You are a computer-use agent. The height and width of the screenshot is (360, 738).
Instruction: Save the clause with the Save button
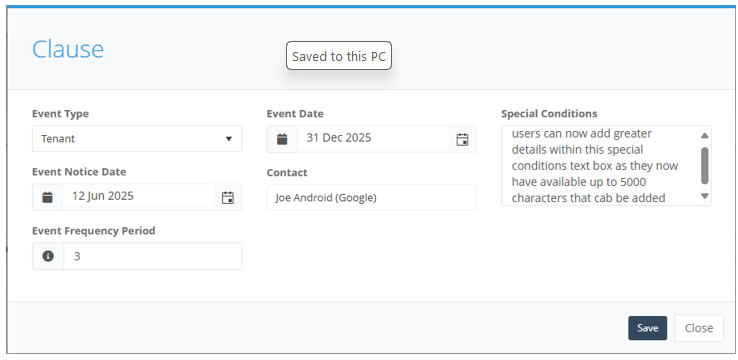(x=648, y=328)
